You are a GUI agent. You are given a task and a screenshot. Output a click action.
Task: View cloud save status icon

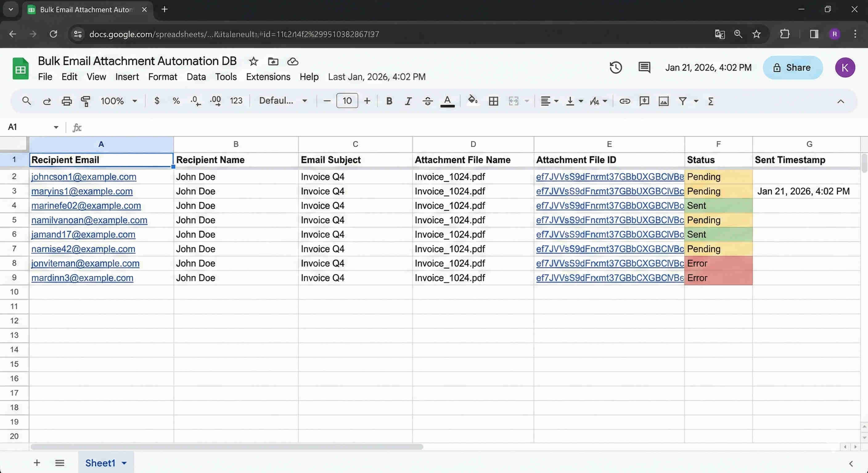click(293, 61)
